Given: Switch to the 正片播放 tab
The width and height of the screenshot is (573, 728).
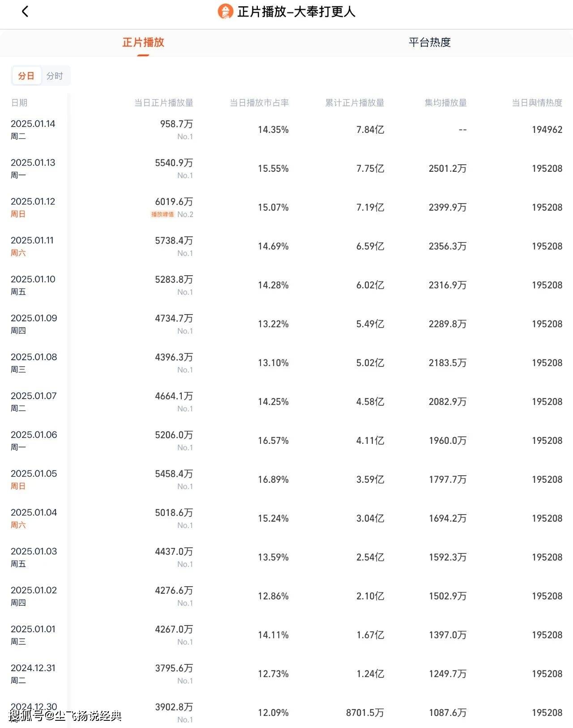Looking at the screenshot, I should 143,43.
